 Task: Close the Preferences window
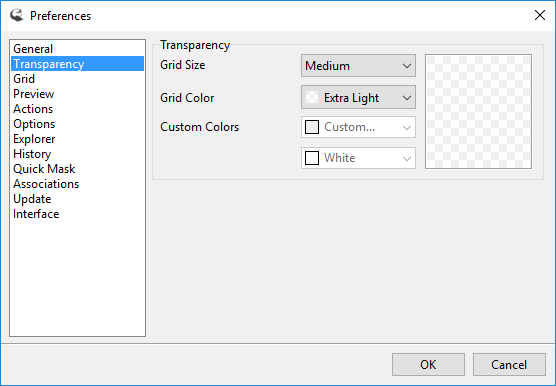pyautogui.click(x=540, y=15)
